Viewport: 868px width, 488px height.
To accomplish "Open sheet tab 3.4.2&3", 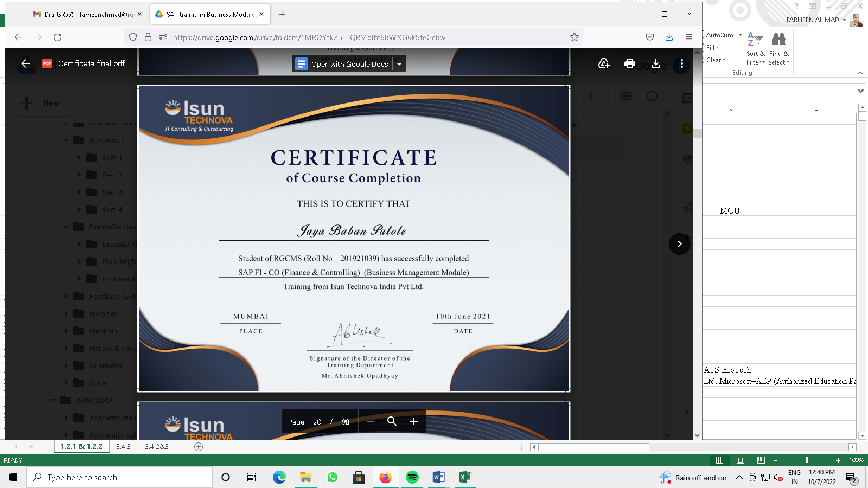I will pos(156,447).
